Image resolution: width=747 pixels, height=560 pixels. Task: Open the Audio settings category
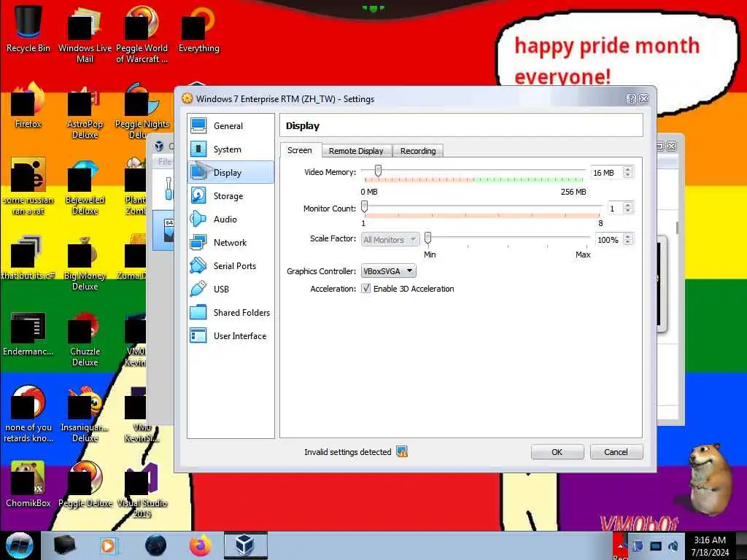tap(231, 219)
